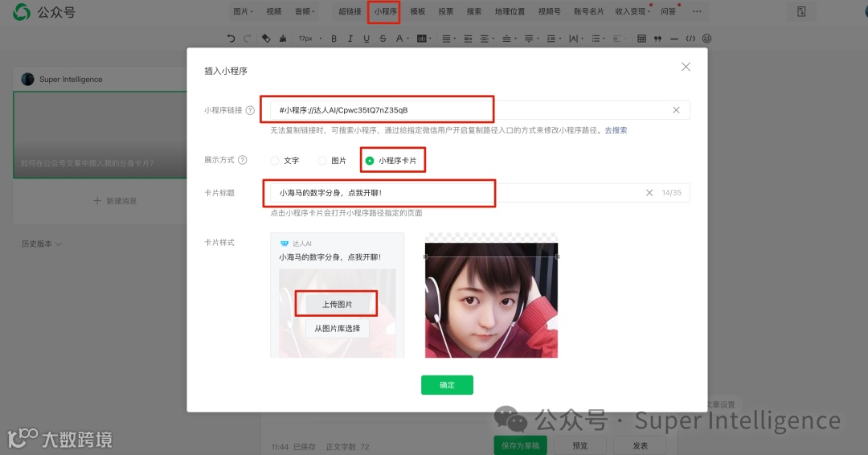Click the 发表 button behind the dialog
The width and height of the screenshot is (868, 455).
coord(640,445)
